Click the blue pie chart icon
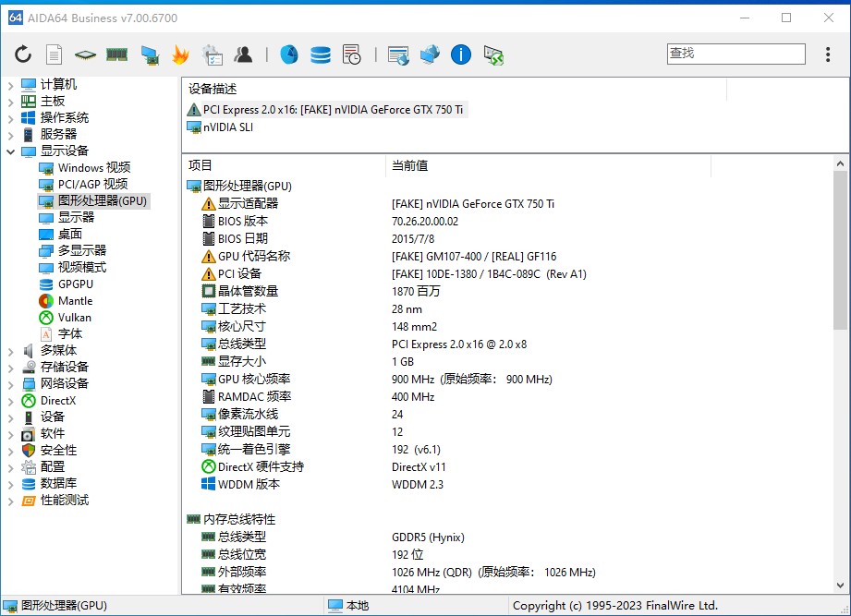 click(288, 54)
